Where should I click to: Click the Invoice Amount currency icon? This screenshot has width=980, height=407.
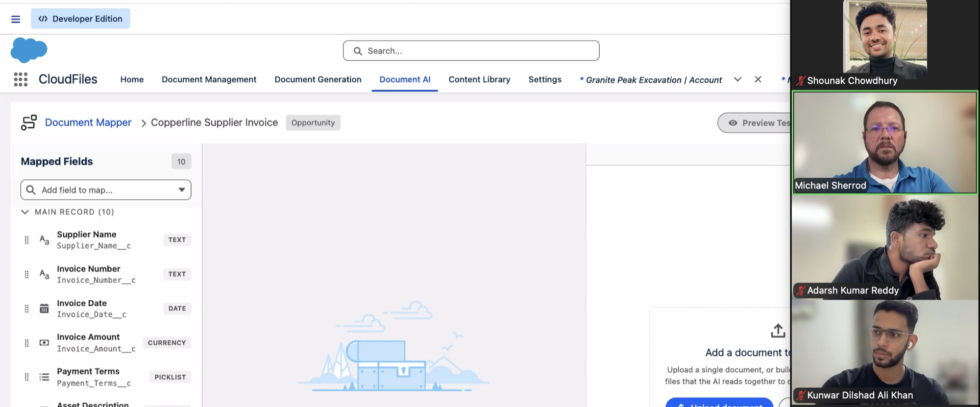44,343
